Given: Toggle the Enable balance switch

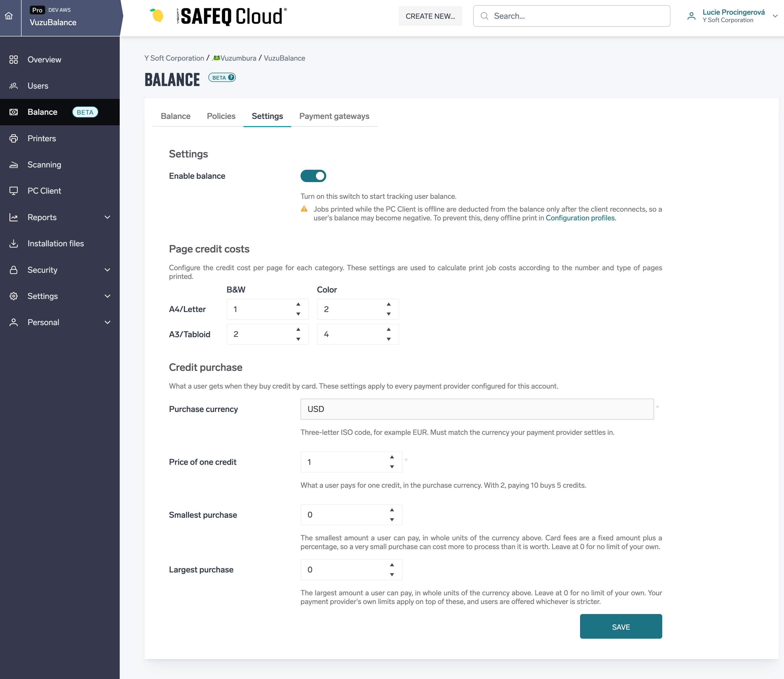Looking at the screenshot, I should [x=313, y=176].
